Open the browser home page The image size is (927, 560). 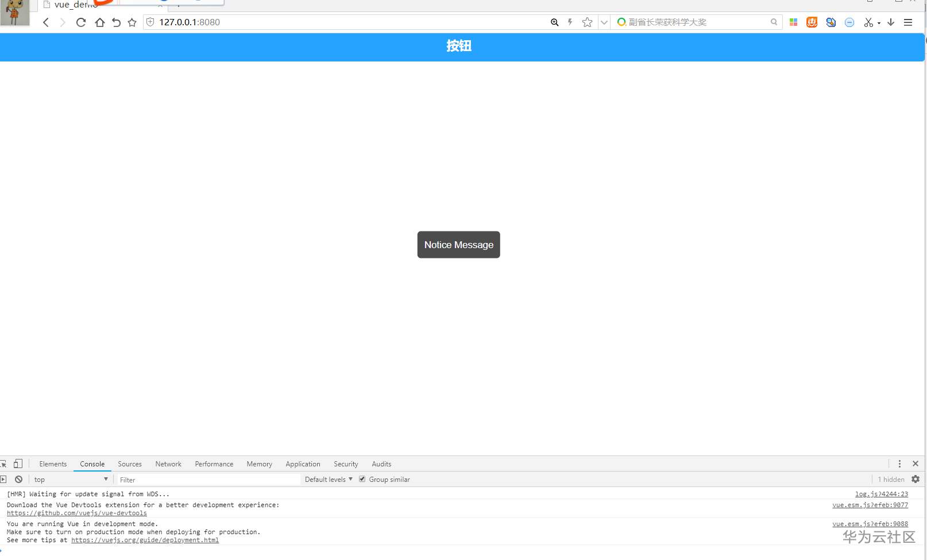click(99, 22)
